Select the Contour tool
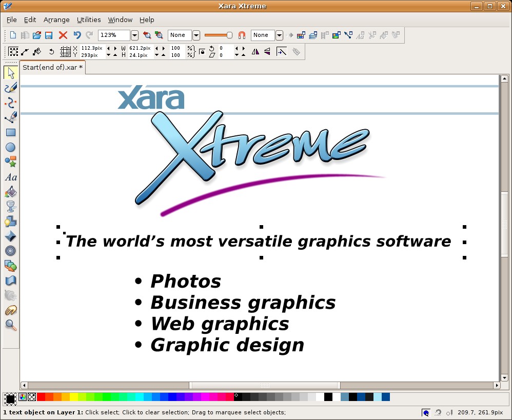The width and height of the screenshot is (512, 420). point(11,251)
